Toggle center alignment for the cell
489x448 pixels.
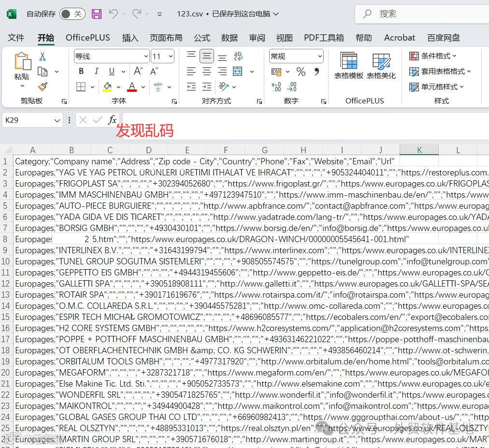point(206,71)
